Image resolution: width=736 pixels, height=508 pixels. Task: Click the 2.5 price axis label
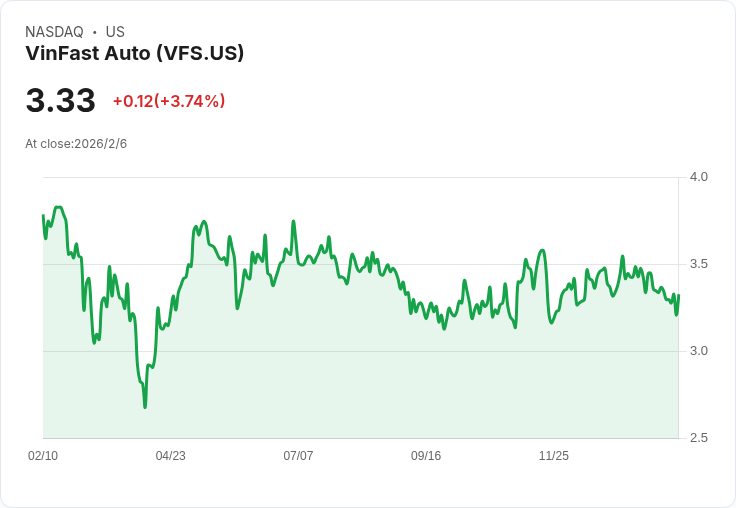(698, 438)
